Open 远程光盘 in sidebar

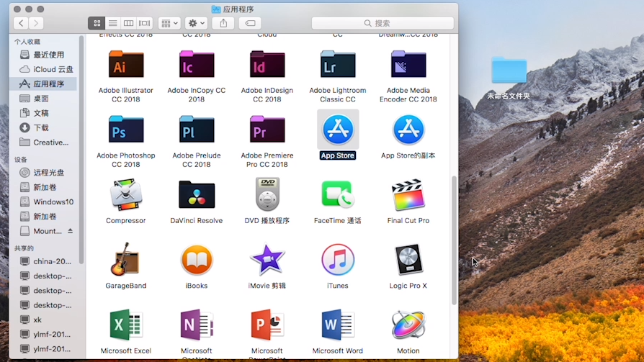[43, 173]
